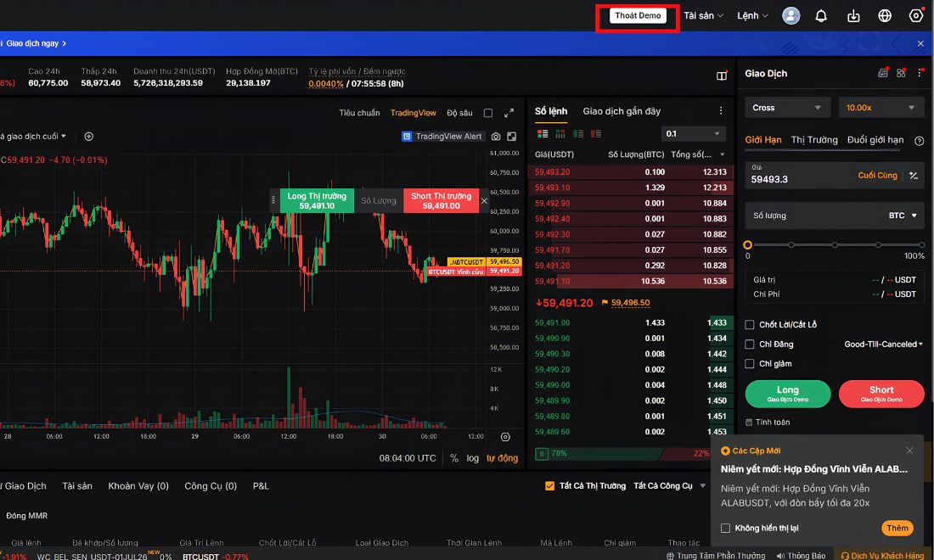Toggle percent scale on chart

(x=454, y=458)
